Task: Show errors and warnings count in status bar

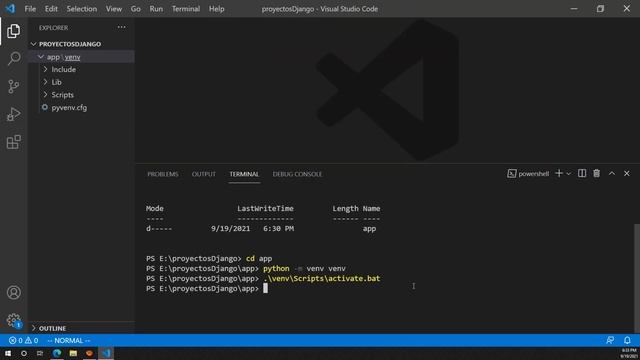Action: (x=23, y=340)
